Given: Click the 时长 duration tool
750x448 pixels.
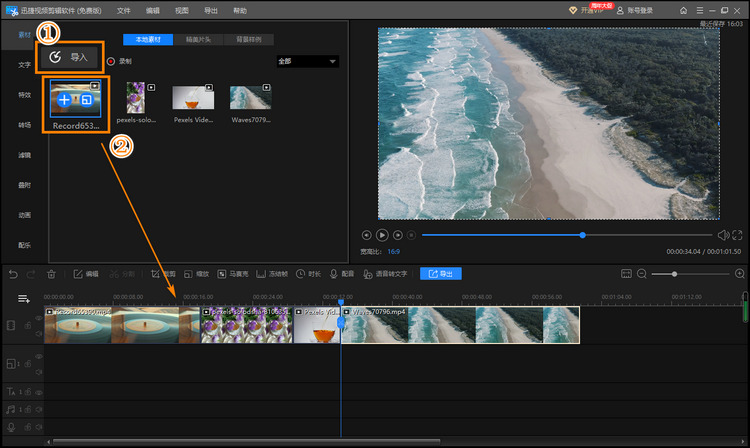Looking at the screenshot, I should (x=308, y=274).
